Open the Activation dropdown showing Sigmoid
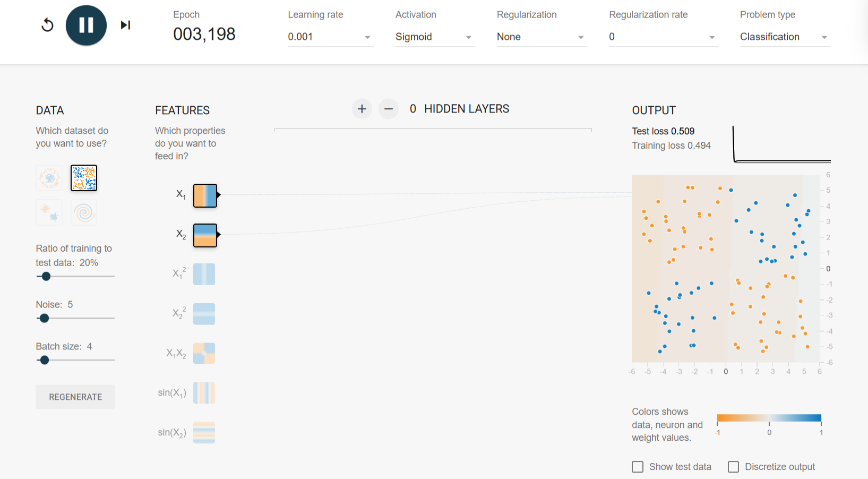Viewport: 868px width, 479px height. pyautogui.click(x=435, y=37)
